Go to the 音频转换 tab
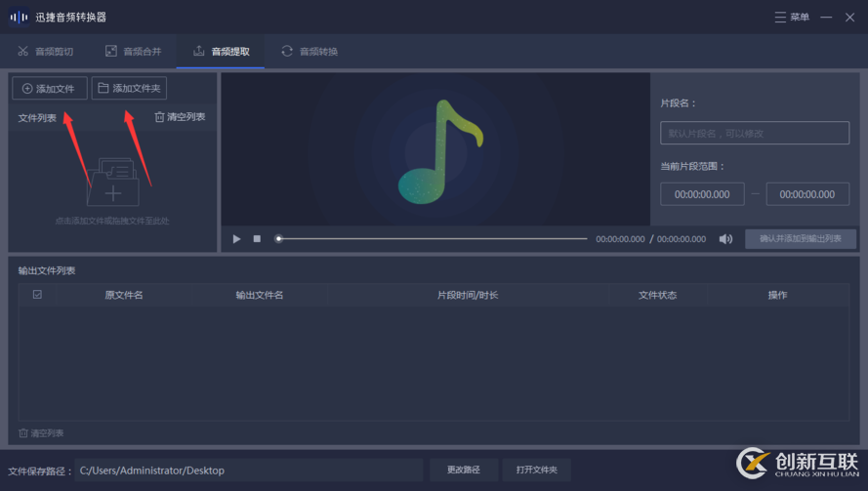 click(310, 52)
